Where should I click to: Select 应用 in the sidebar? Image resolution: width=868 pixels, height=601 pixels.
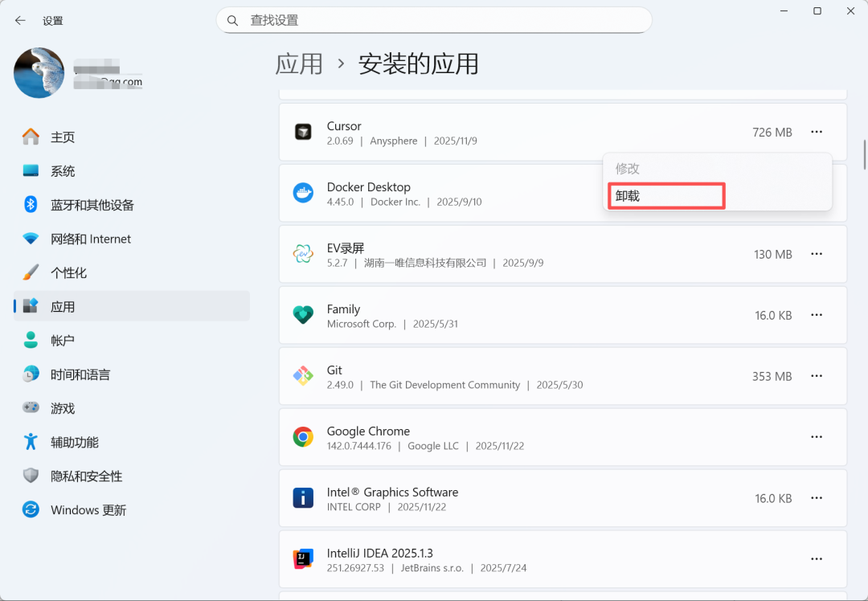click(x=132, y=306)
